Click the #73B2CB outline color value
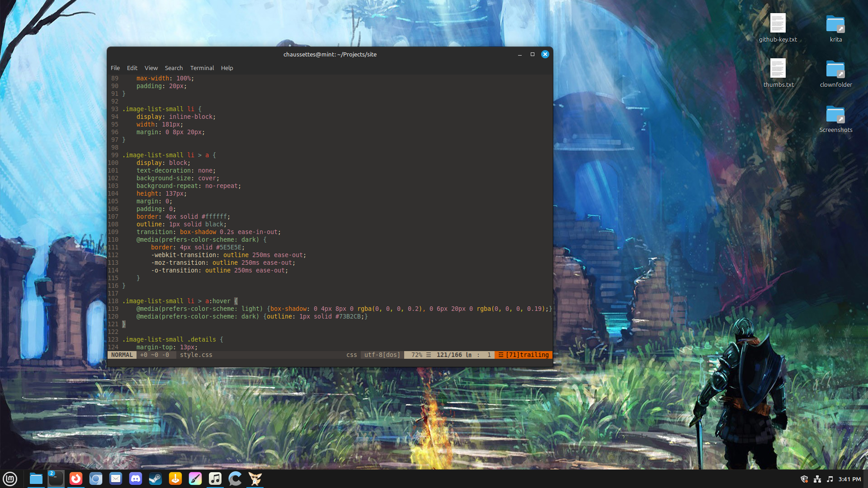 pyautogui.click(x=348, y=317)
